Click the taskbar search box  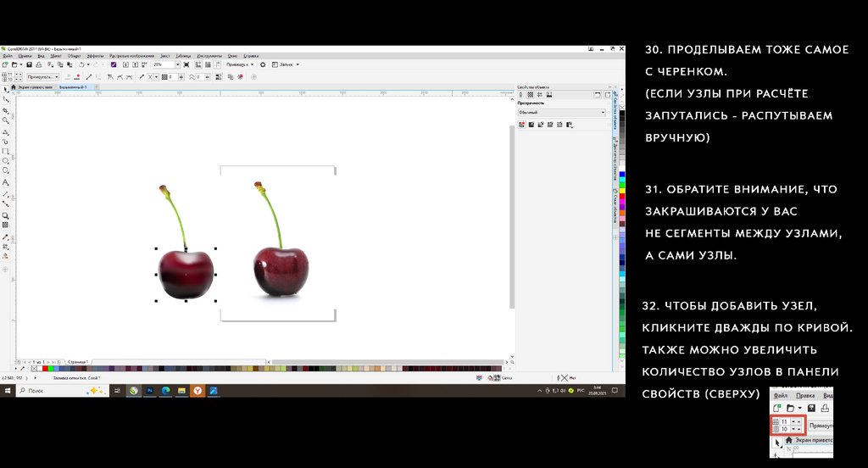[62, 391]
